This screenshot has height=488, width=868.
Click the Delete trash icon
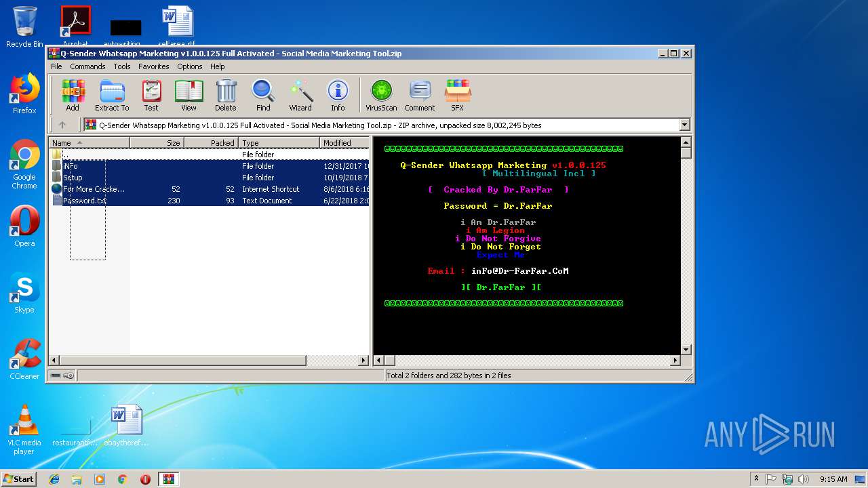226,96
